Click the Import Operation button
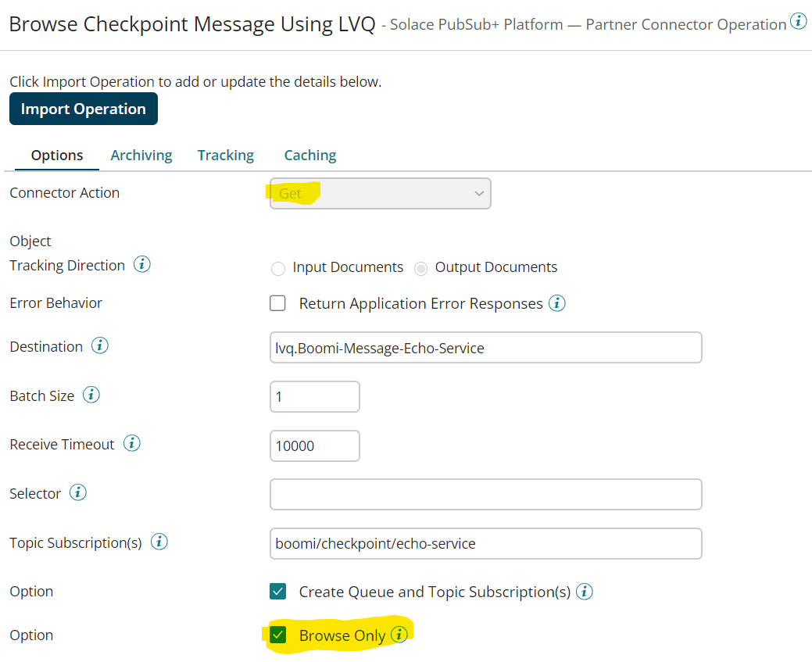Screen dimensions: 812x662 pos(84,109)
